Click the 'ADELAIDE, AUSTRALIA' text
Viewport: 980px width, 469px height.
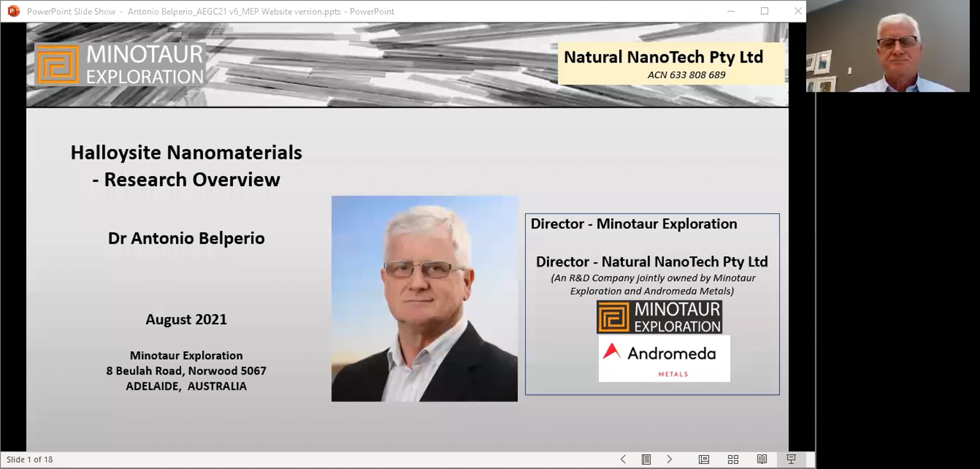186,386
